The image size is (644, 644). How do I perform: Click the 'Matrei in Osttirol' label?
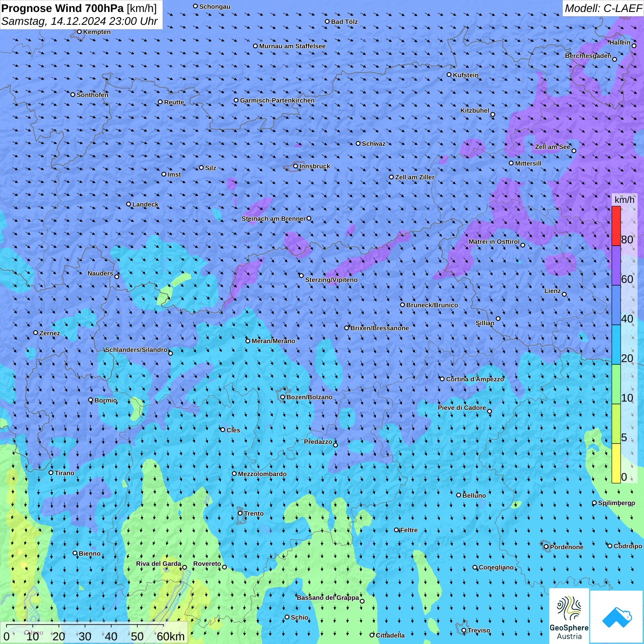(494, 241)
